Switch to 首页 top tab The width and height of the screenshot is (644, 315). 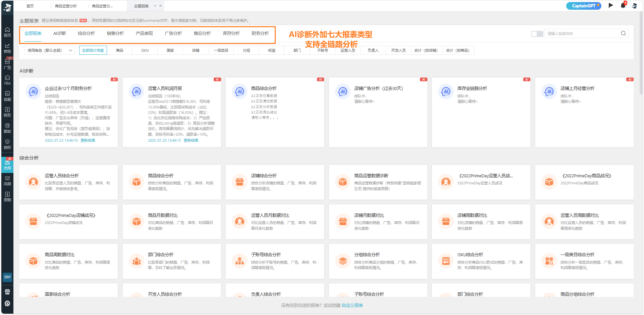30,6
